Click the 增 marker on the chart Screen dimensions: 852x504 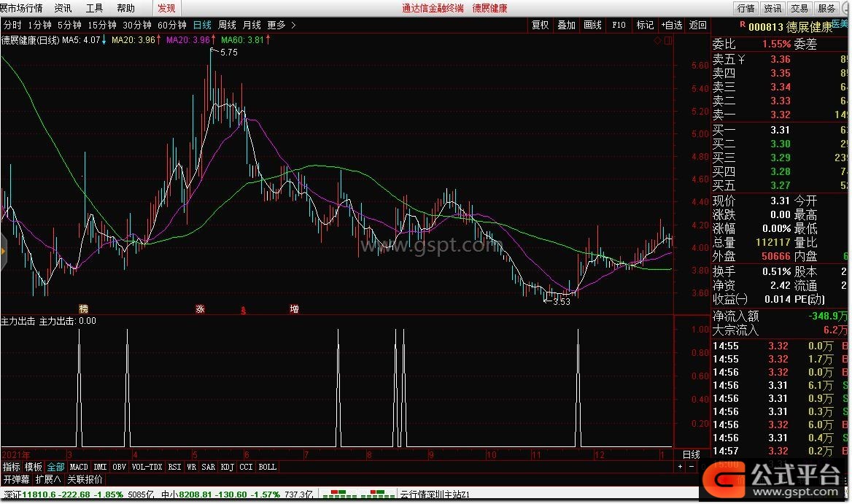point(294,309)
